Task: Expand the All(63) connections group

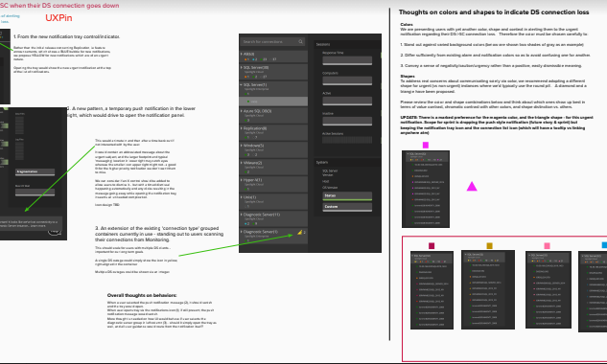Action: pyautogui.click(x=273, y=57)
